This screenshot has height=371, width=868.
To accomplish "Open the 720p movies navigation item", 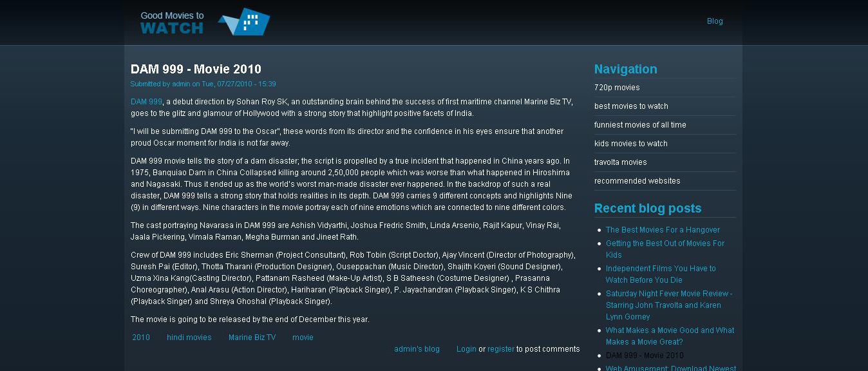I will 617,88.
